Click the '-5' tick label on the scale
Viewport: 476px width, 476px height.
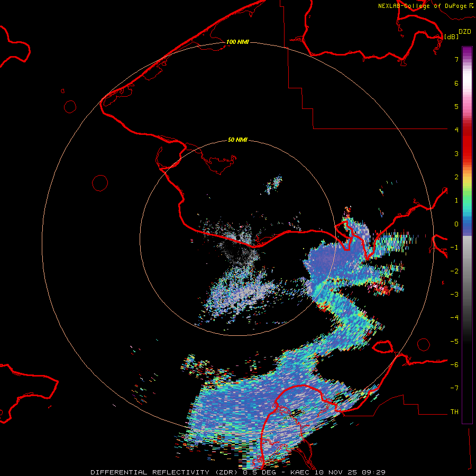[454, 342]
